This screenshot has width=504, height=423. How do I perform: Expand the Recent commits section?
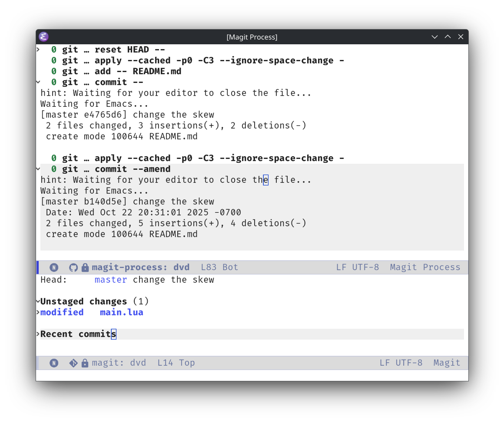[x=38, y=334]
